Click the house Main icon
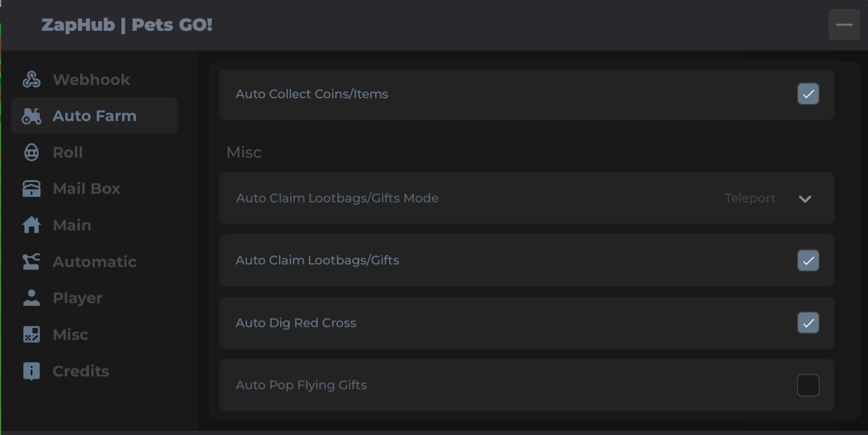868x435 pixels. click(31, 225)
